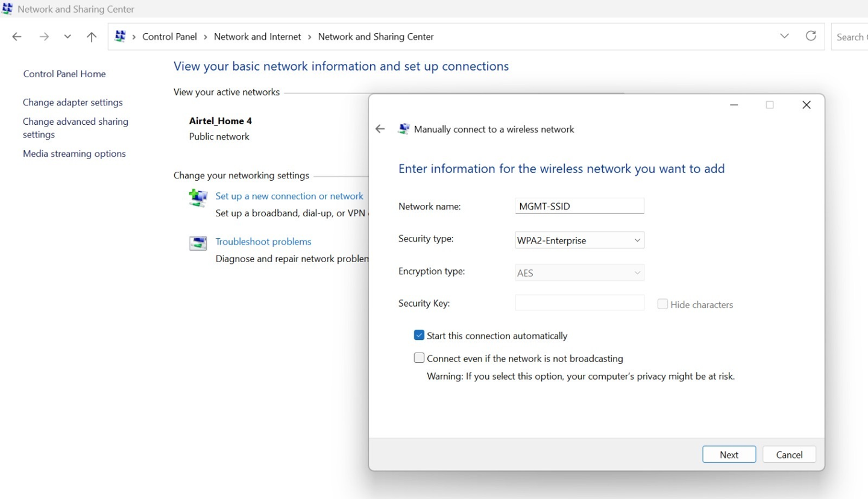Uncheck Start this connection automatically
Image resolution: width=868 pixels, height=499 pixels.
click(420, 336)
